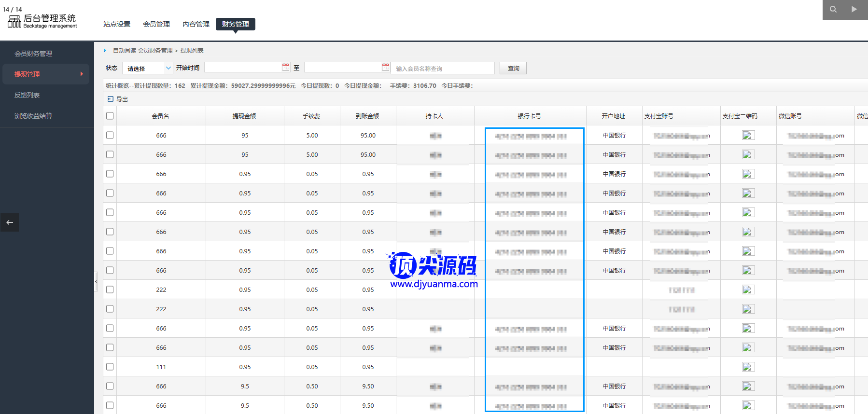Toggle the select-all checkbox in table header

coord(110,116)
